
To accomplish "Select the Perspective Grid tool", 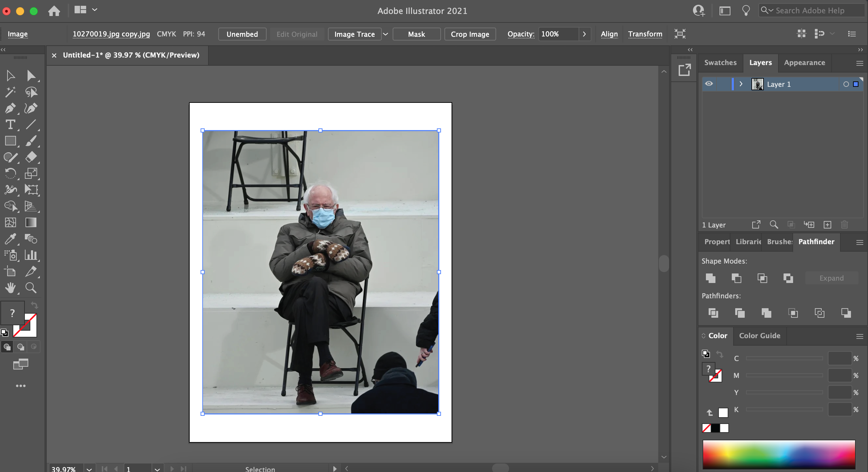I will [x=31, y=206].
